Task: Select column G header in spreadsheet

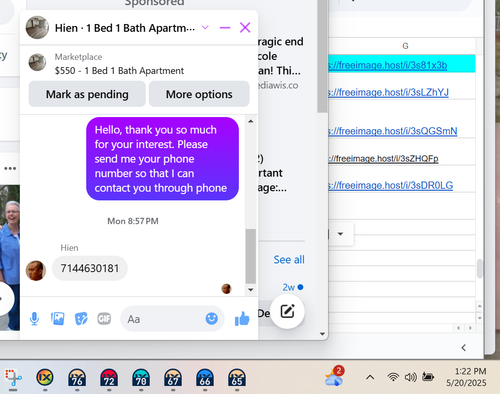Action: click(405, 46)
